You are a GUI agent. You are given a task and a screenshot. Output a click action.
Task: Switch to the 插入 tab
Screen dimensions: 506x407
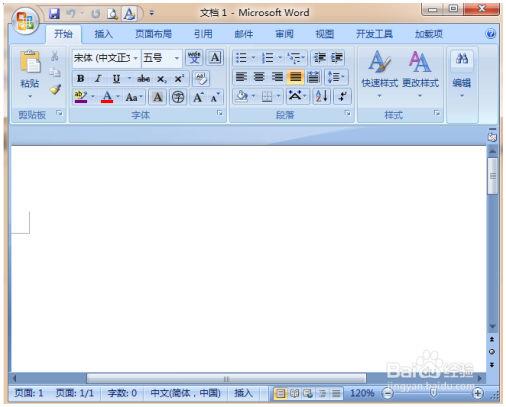(103, 34)
